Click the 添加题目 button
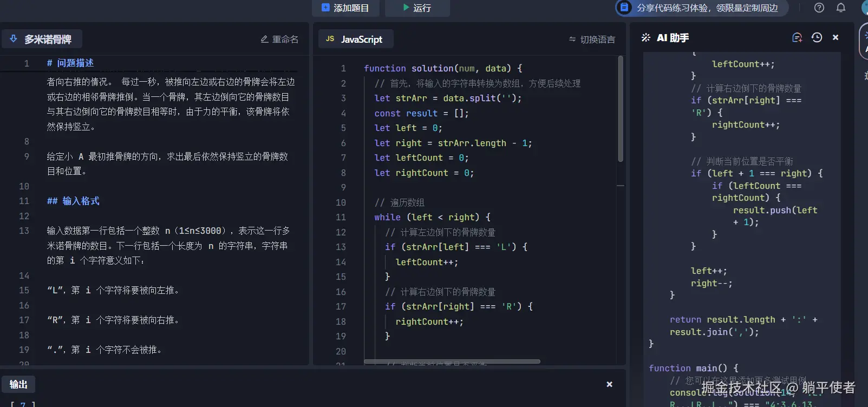Viewport: 868px width, 407px height. coord(345,8)
